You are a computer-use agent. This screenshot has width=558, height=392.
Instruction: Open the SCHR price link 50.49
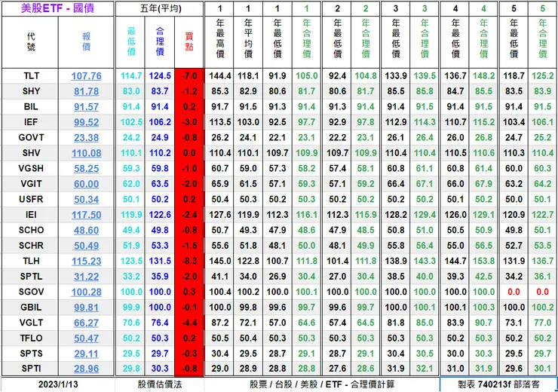click(x=86, y=246)
